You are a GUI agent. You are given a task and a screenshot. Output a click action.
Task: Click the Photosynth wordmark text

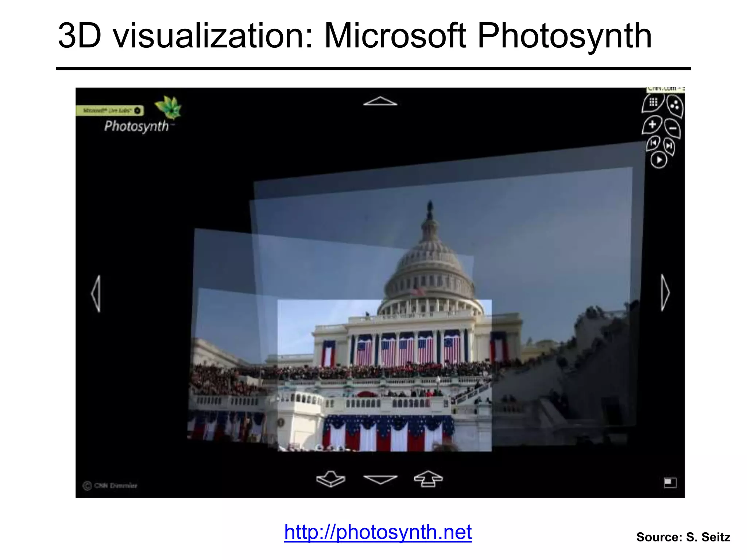(x=137, y=126)
